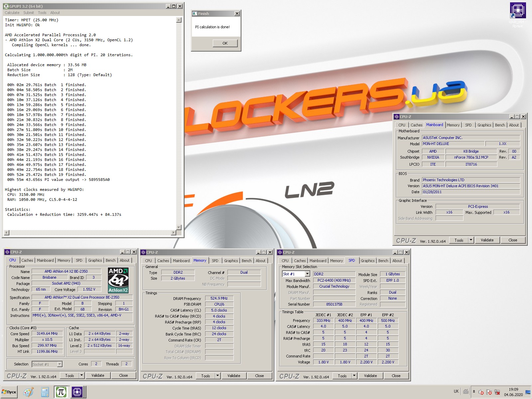532x399 pixels.
Task: Click Tools button in the Mainboard CPU-Z window
Action: [459, 240]
